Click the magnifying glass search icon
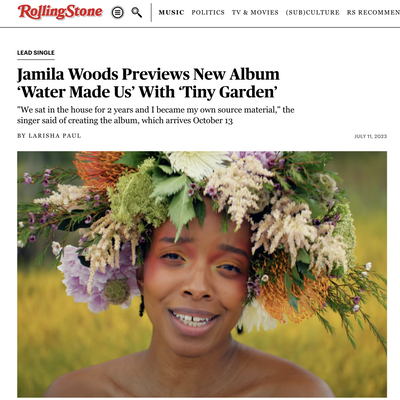 point(136,13)
